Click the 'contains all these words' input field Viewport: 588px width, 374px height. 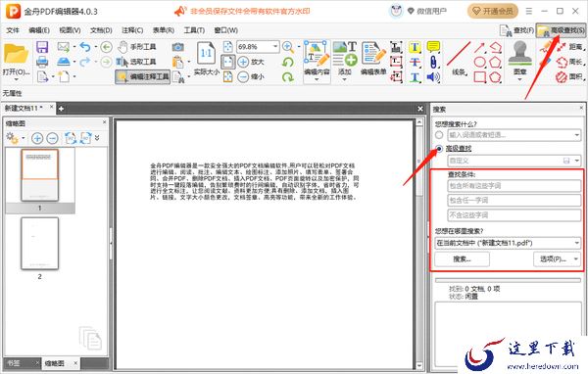click(514, 185)
